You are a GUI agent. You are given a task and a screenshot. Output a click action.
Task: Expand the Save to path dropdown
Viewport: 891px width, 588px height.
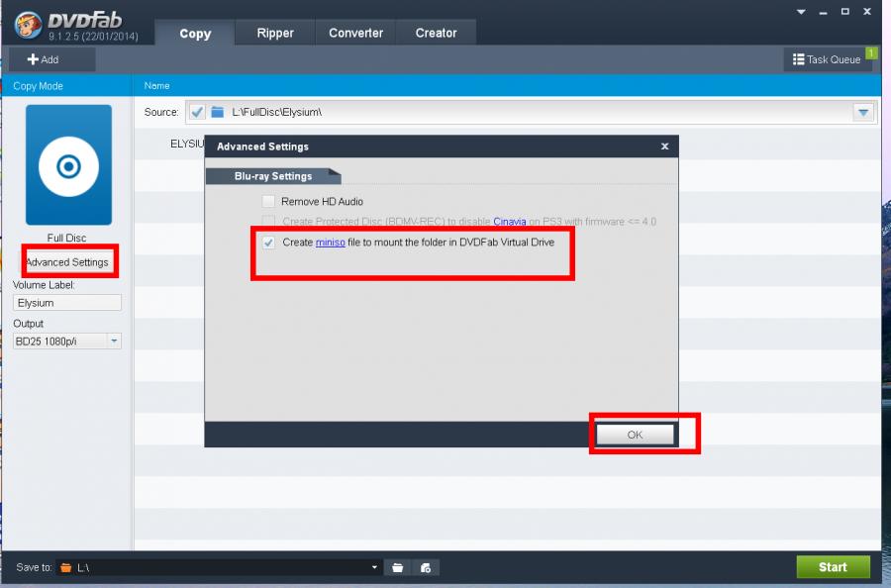(x=374, y=567)
